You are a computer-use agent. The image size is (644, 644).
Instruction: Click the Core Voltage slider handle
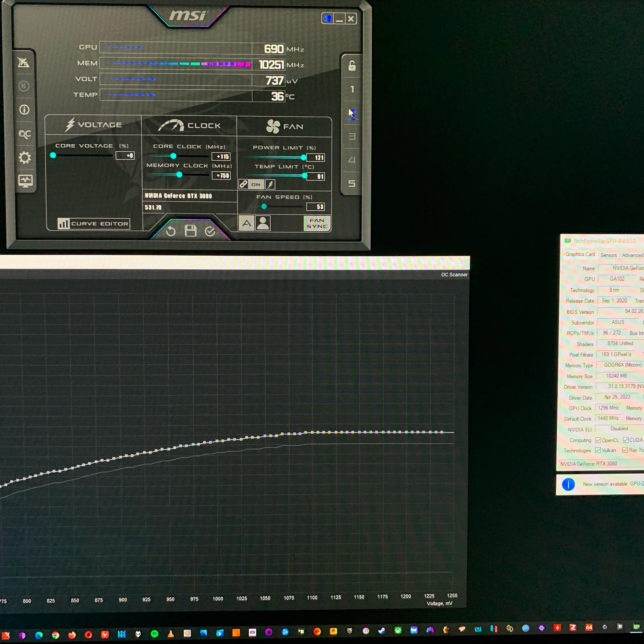(53, 155)
